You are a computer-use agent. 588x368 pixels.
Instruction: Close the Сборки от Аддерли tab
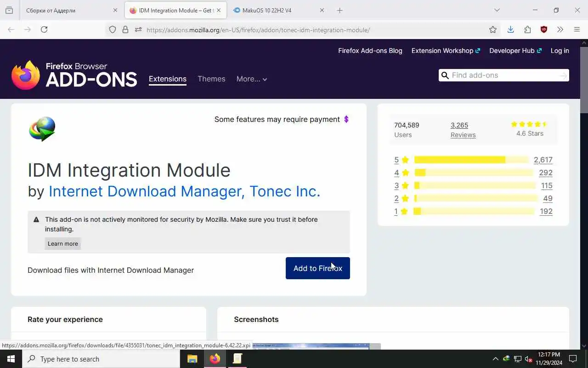[x=115, y=10]
